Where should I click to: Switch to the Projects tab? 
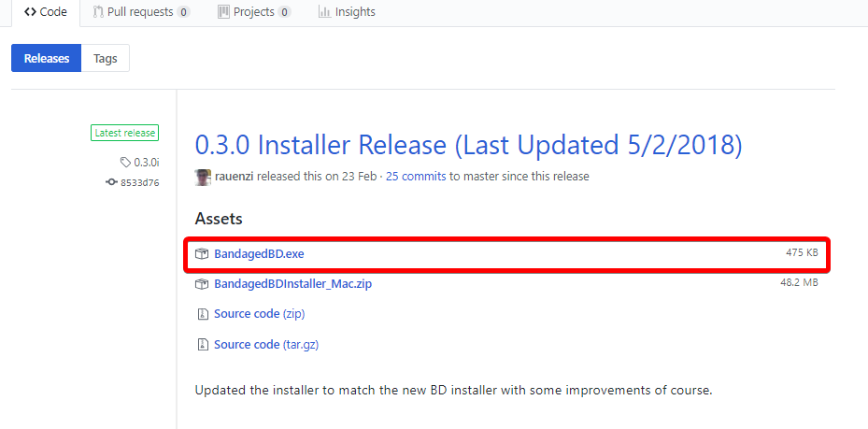[x=255, y=11]
